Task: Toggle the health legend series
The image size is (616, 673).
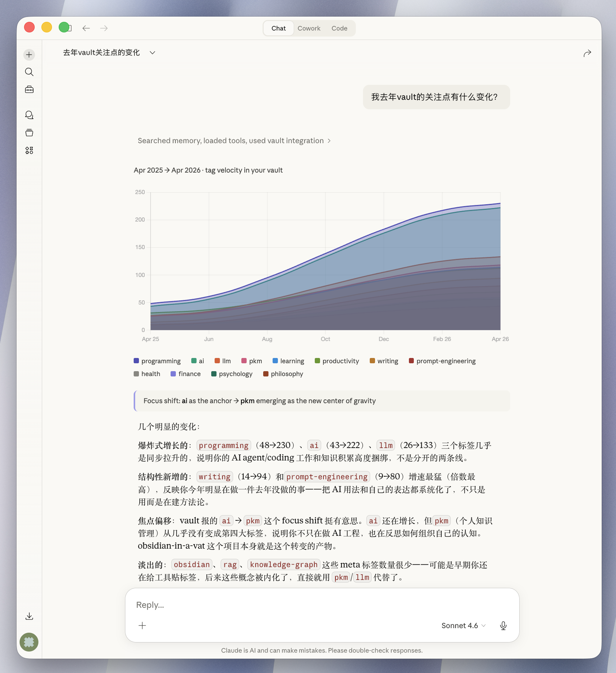Action: [x=147, y=374]
